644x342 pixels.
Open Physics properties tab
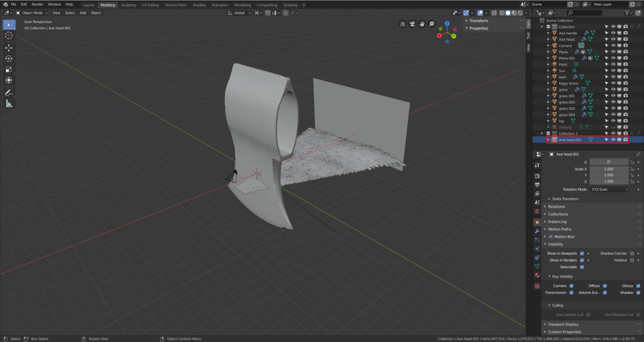(x=537, y=249)
